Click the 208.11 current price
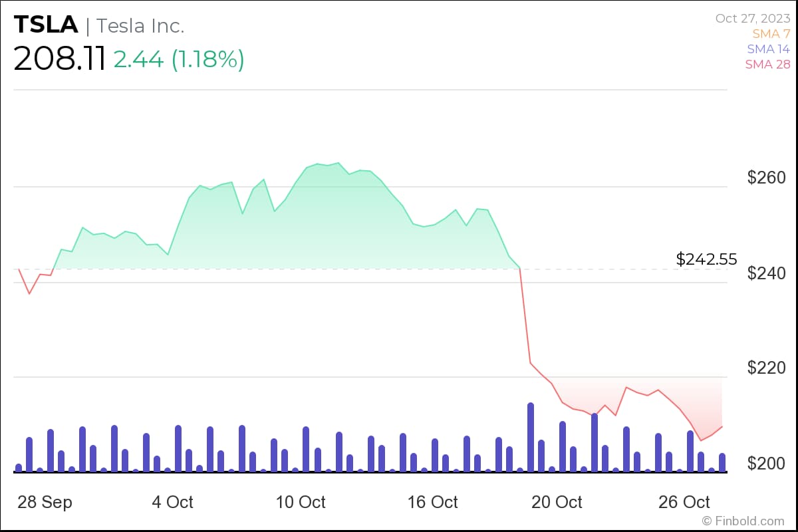Image resolution: width=798 pixels, height=532 pixels. (x=59, y=60)
